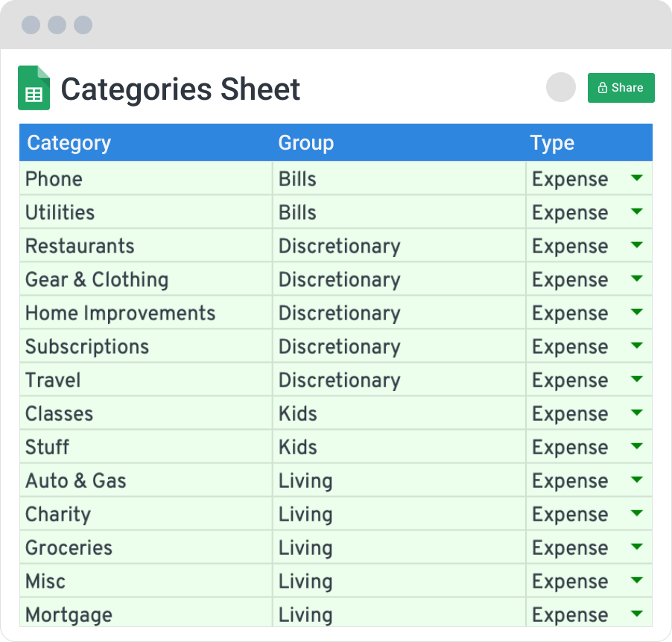Expand the Type dropdown for Classes
The width and height of the screenshot is (672, 642).
(637, 413)
